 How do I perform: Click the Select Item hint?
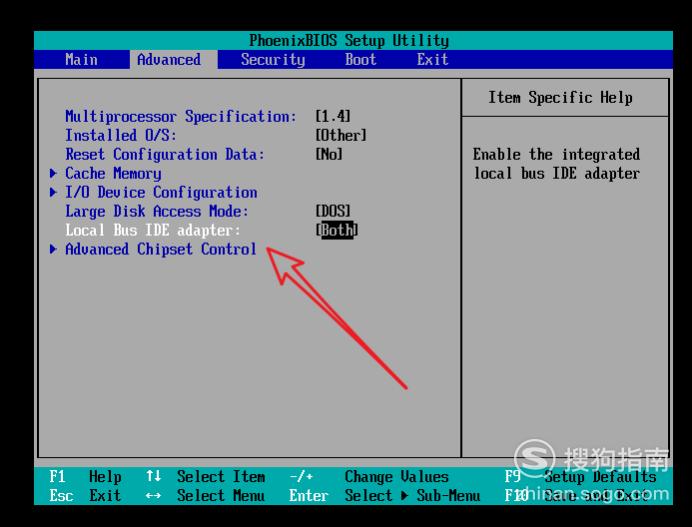(x=221, y=477)
